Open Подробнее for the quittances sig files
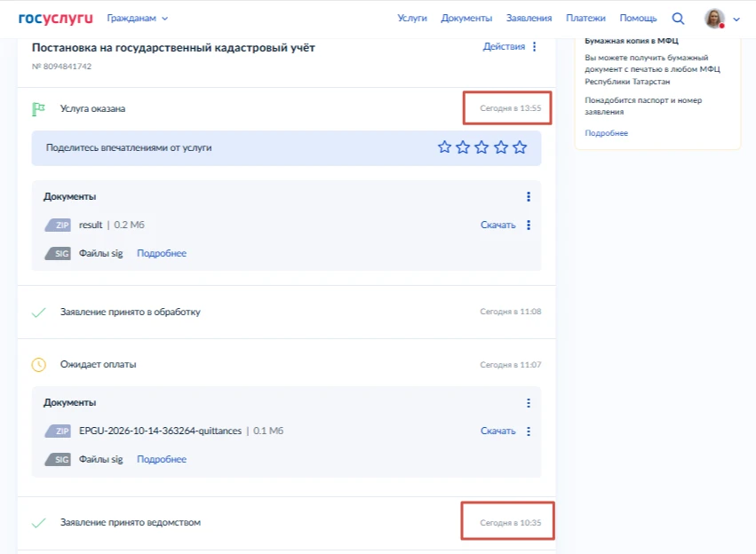The width and height of the screenshot is (756, 554). click(162, 460)
